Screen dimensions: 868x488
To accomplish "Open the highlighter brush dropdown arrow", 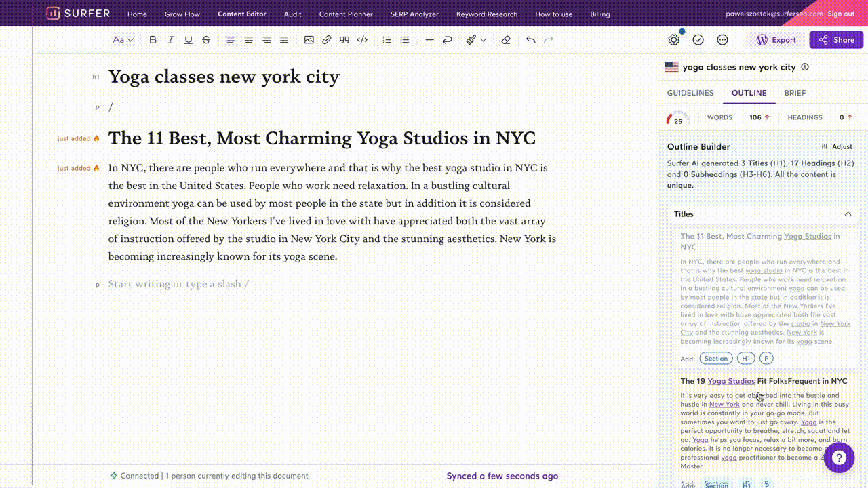I will pos(484,40).
